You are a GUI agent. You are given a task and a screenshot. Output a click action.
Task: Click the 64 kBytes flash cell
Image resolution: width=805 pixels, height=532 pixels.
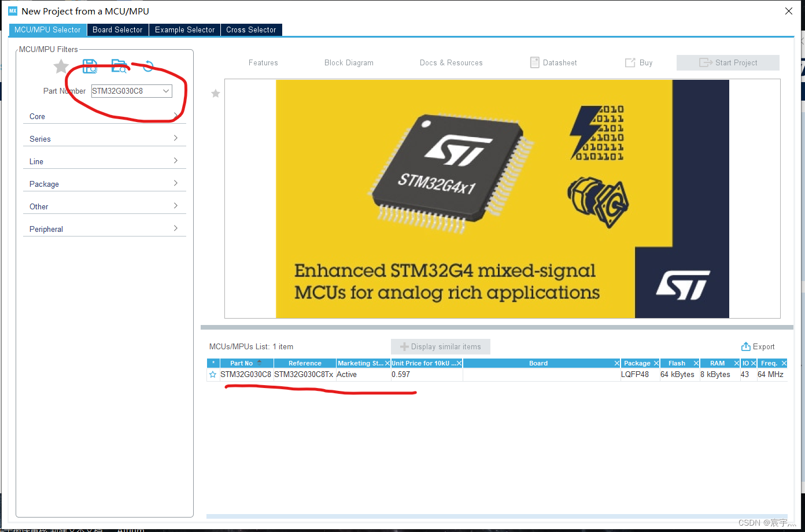tap(680, 375)
